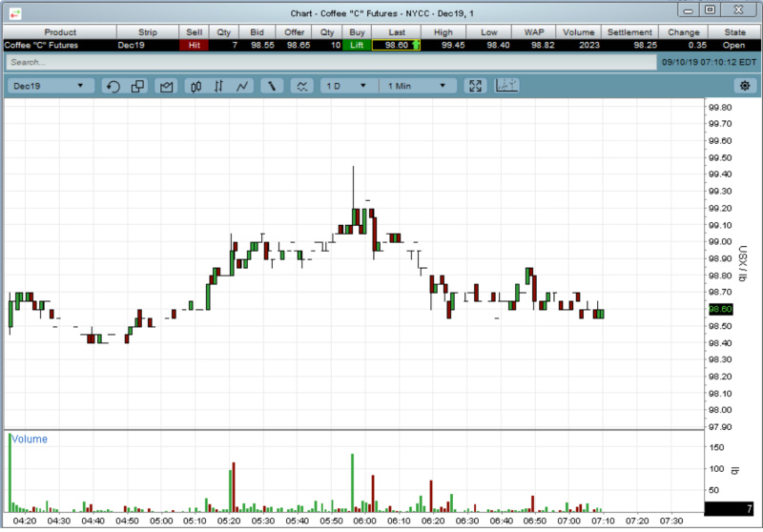
Task: Minimize the chart window
Action: (x=688, y=10)
